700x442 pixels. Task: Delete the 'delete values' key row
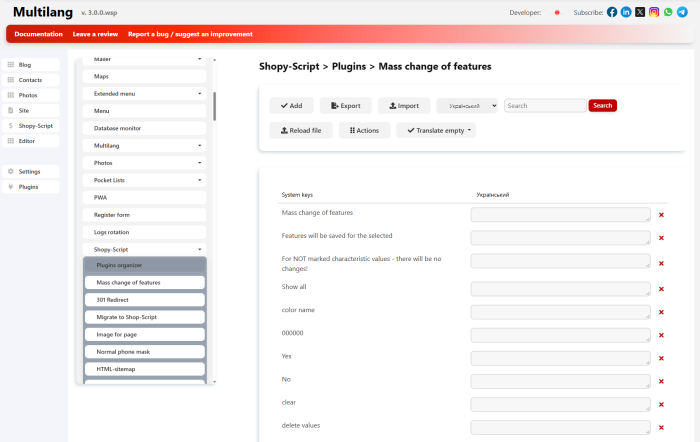[661, 428]
